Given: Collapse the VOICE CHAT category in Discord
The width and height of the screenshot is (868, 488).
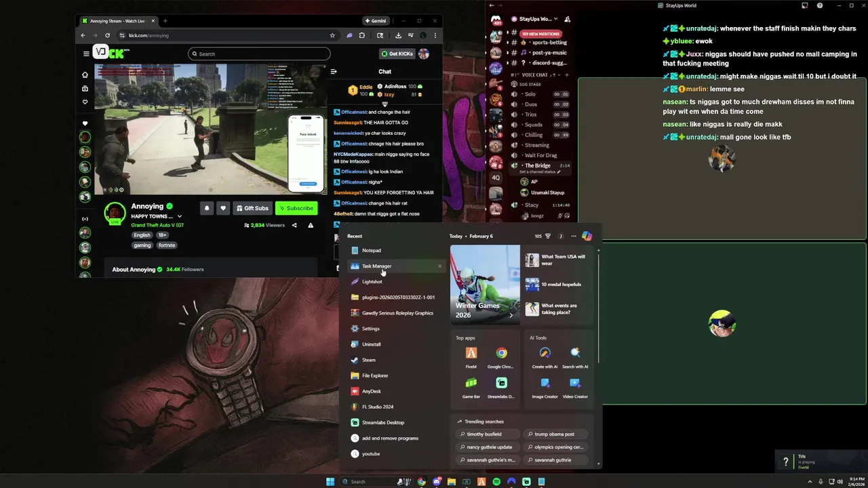Looking at the screenshot, I should (539, 75).
